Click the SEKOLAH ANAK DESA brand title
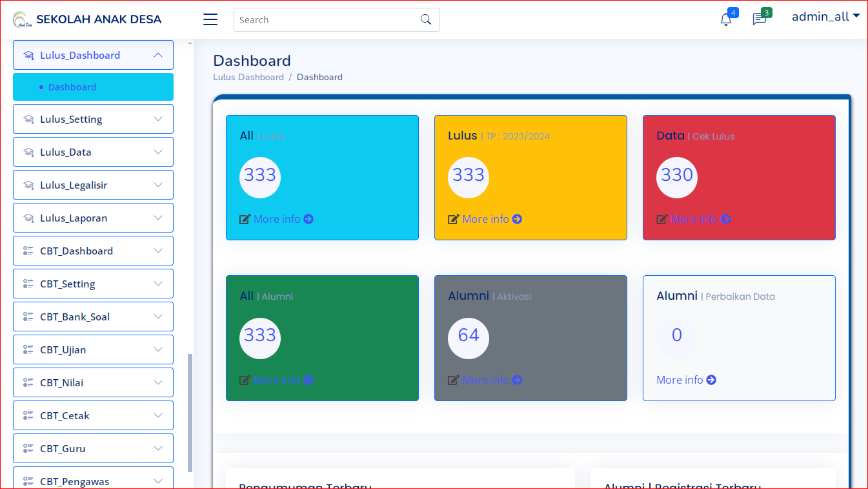Screen dimensions: 868x489 point(99,19)
